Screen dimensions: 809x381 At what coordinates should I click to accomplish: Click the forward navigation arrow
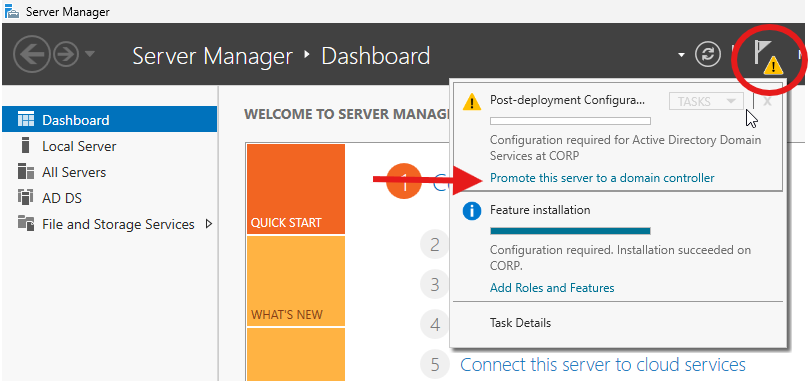[x=66, y=54]
